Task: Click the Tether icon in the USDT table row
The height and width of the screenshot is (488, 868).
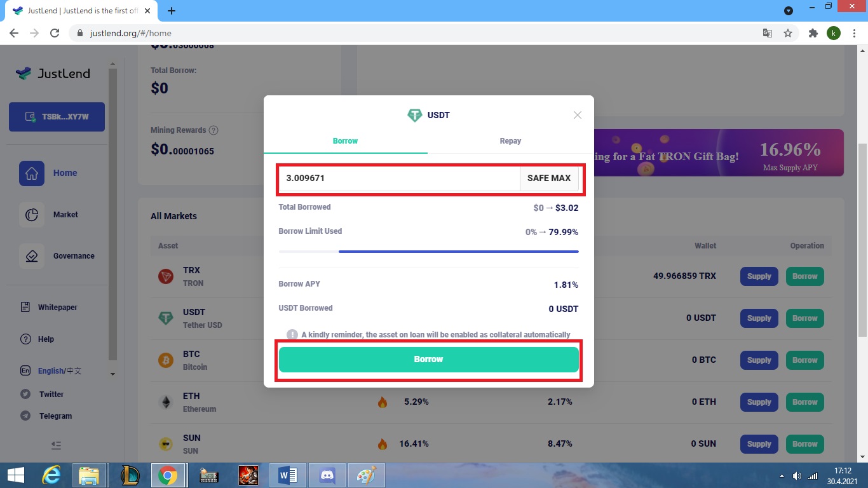Action: pyautogui.click(x=166, y=318)
